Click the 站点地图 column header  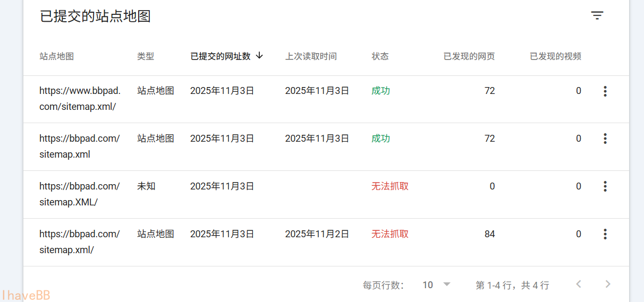tap(56, 56)
